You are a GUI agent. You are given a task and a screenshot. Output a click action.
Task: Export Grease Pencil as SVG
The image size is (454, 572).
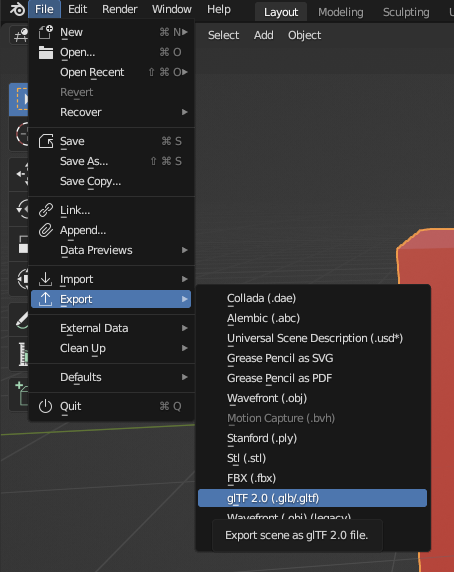(x=312, y=358)
